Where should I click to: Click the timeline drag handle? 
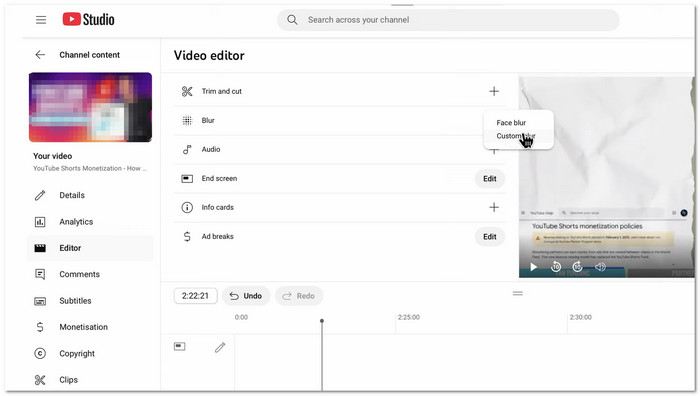[518, 293]
